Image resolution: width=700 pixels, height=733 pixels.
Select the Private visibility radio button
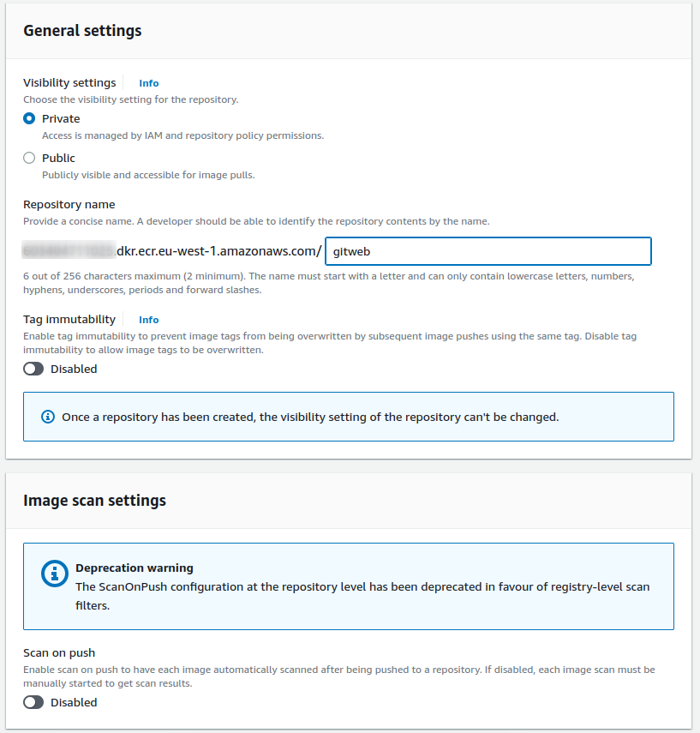pos(29,119)
